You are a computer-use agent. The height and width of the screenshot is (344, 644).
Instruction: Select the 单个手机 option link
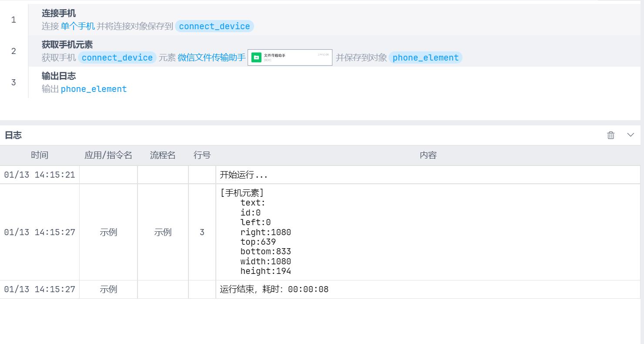(78, 26)
